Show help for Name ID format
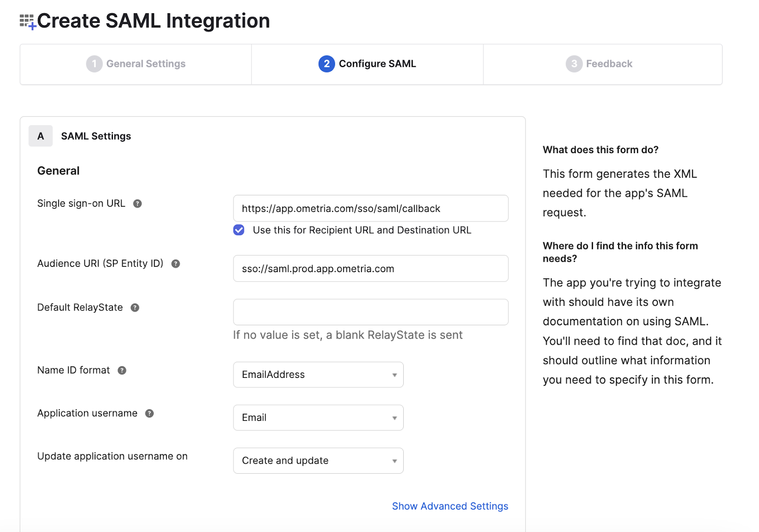Image resolution: width=759 pixels, height=532 pixels. point(122,371)
